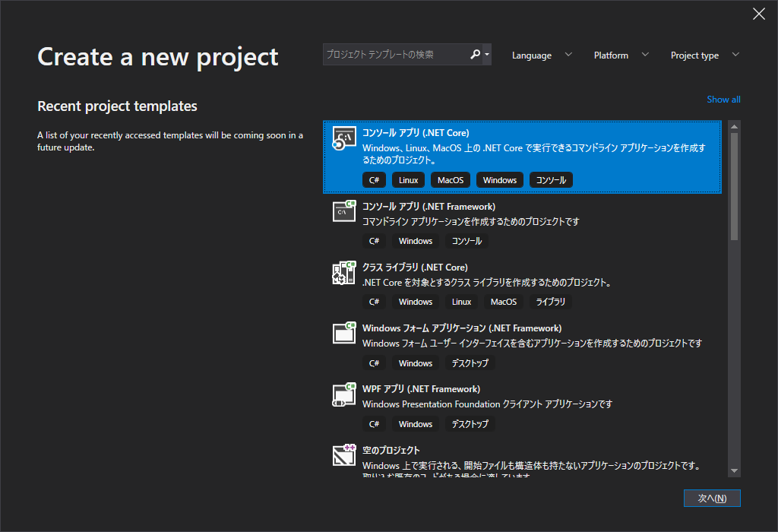Screen dimensions: 778x532
Task: Click Linux tag on Console App (.NET Core)
Action: tap(408, 180)
